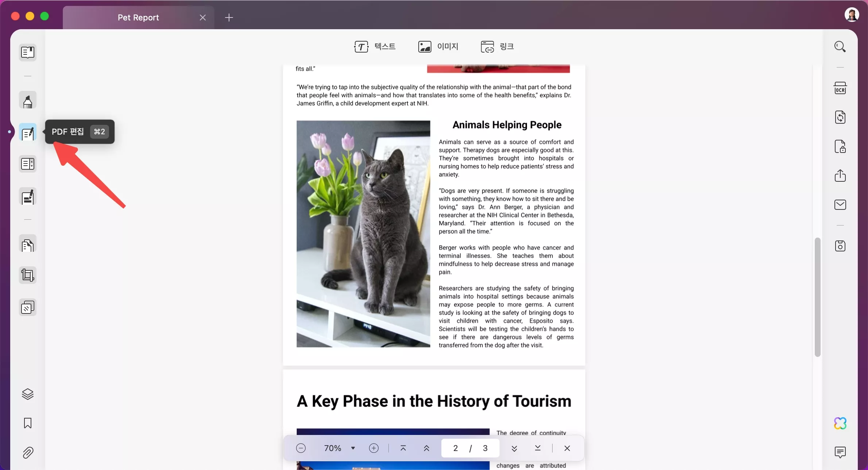Click the paragraph starting 'Animals can serve'
This screenshot has width=868, height=470.
506,158
